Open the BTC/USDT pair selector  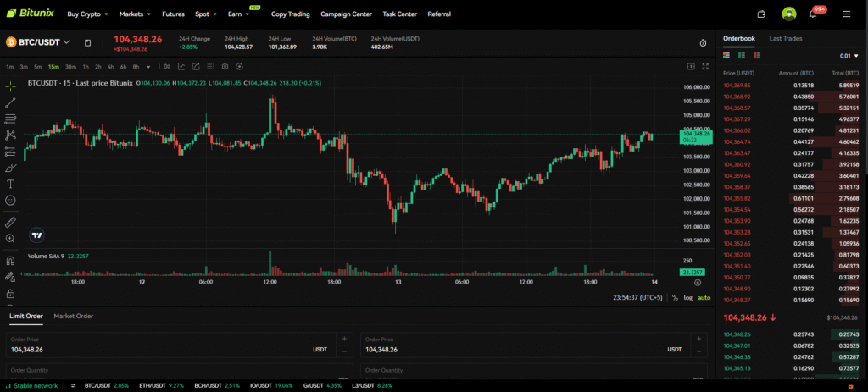point(37,42)
